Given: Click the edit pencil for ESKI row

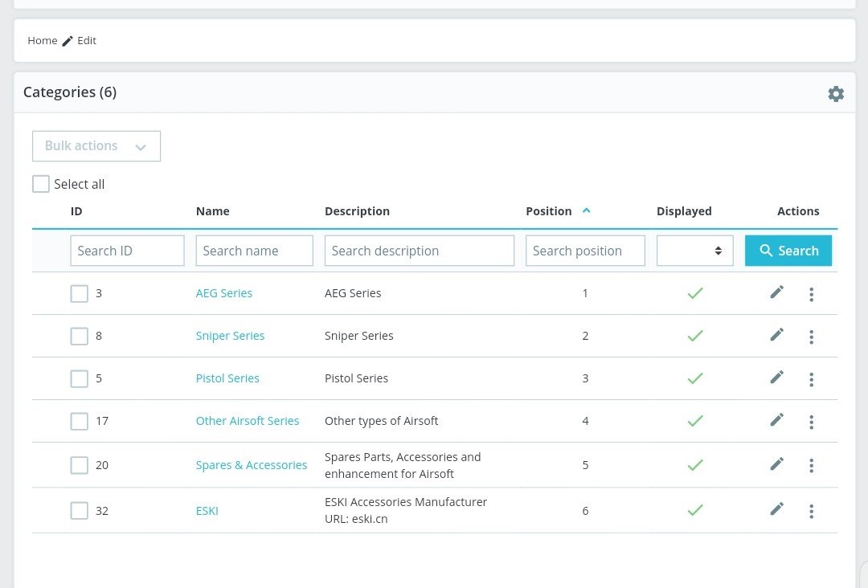Looking at the screenshot, I should tap(776, 508).
